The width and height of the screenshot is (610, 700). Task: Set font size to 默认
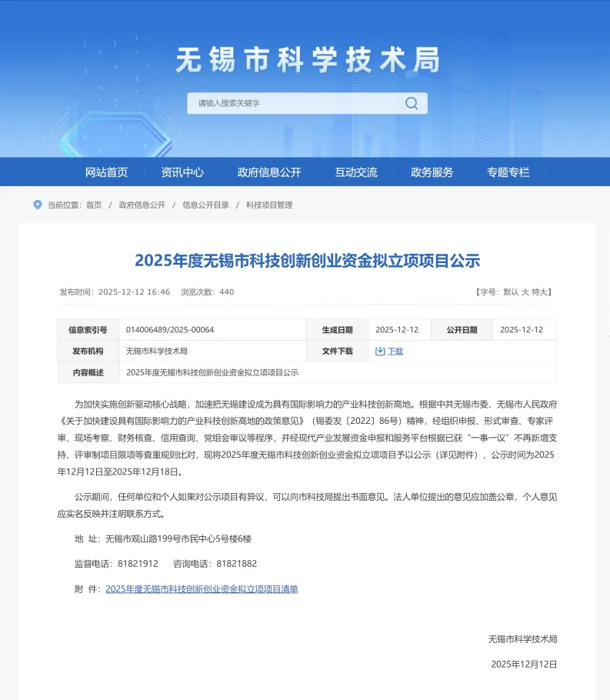[511, 292]
